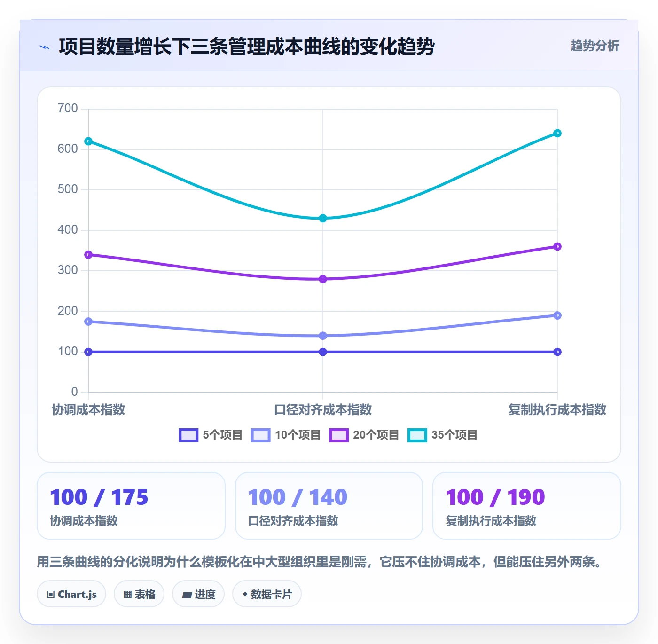
Task: Click the 复制执行成本指数 x-axis label
Action: (x=557, y=409)
